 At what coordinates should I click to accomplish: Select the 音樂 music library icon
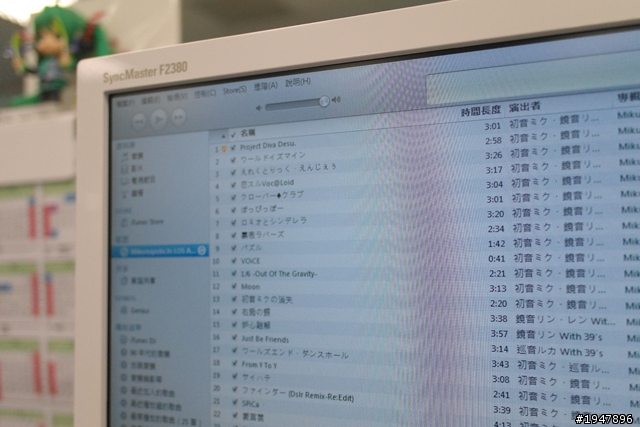(125, 157)
